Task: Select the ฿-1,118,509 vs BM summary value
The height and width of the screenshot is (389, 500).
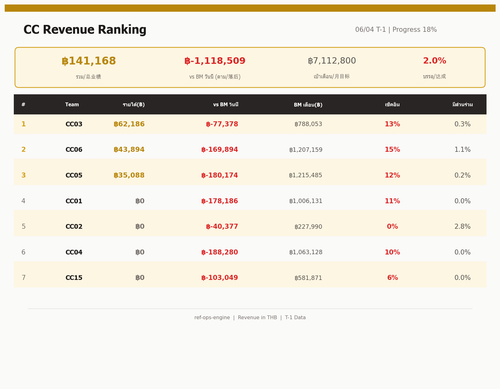Action: 215,61
